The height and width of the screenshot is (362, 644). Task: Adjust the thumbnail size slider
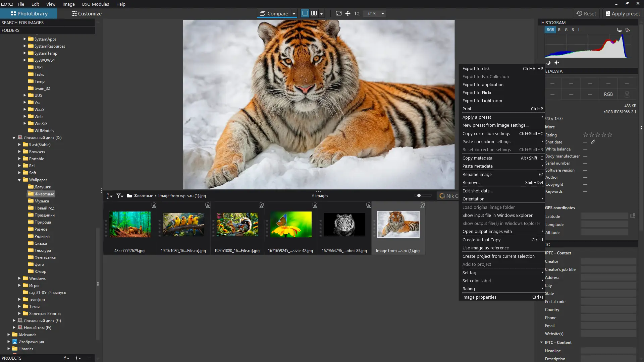click(419, 195)
